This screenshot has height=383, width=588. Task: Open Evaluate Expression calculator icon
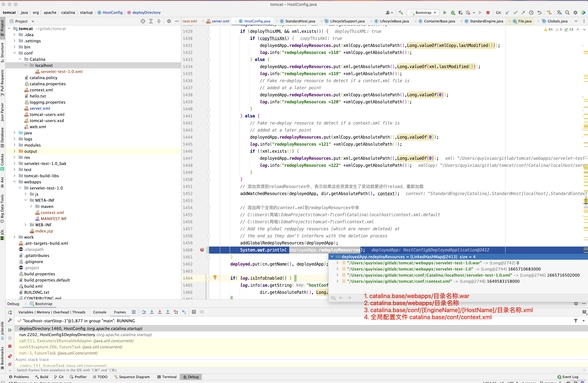tap(194, 312)
